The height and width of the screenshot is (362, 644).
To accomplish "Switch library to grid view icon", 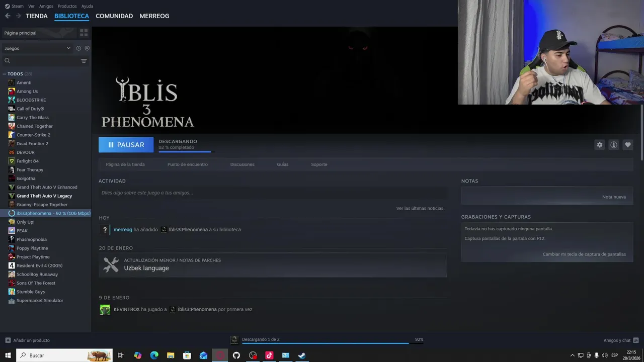I will pos(84,33).
